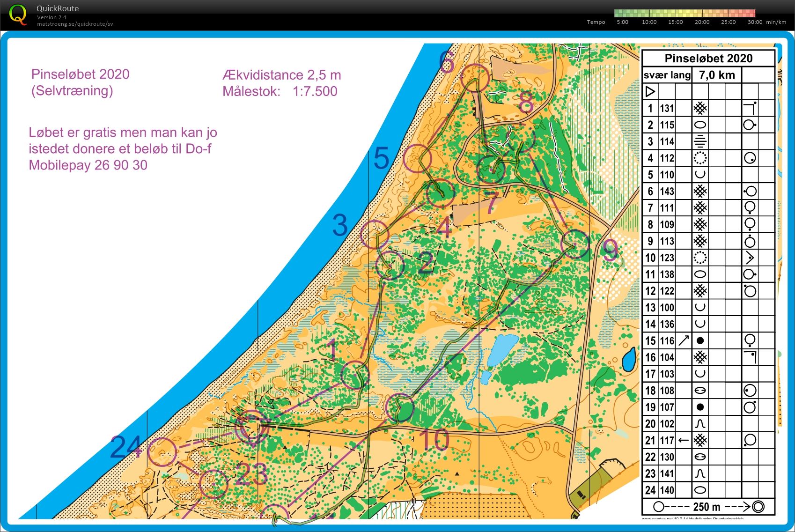Image resolution: width=795 pixels, height=532 pixels.
Task: Click dotted circle symbol in row 10 code 123
Action: click(x=700, y=258)
